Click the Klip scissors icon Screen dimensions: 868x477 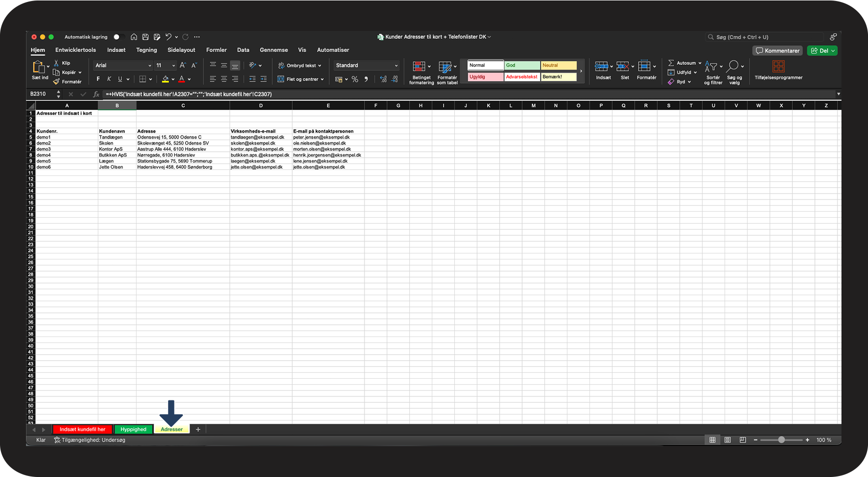(x=56, y=63)
